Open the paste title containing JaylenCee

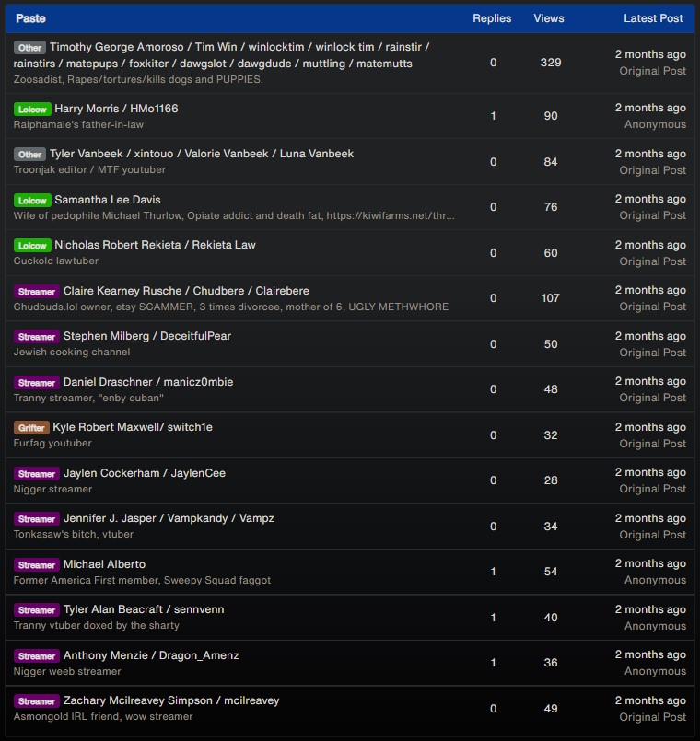(x=145, y=473)
